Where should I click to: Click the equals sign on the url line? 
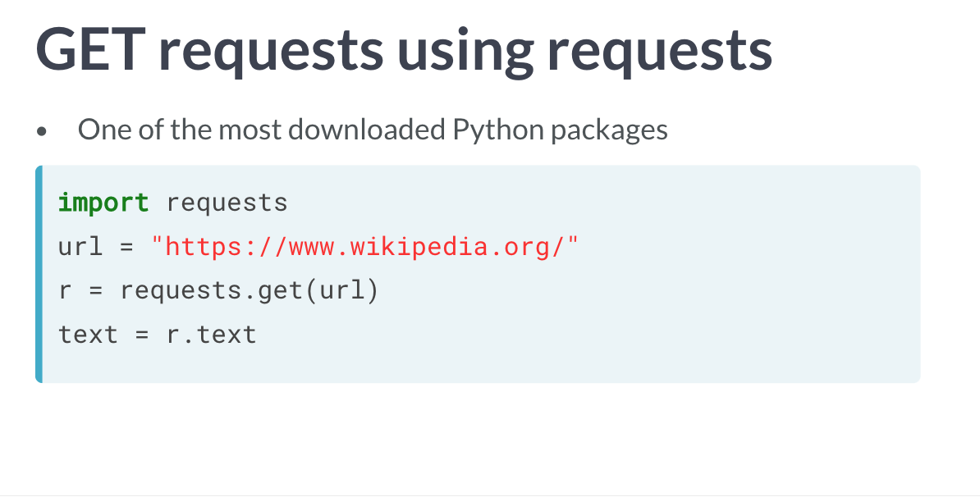point(126,247)
